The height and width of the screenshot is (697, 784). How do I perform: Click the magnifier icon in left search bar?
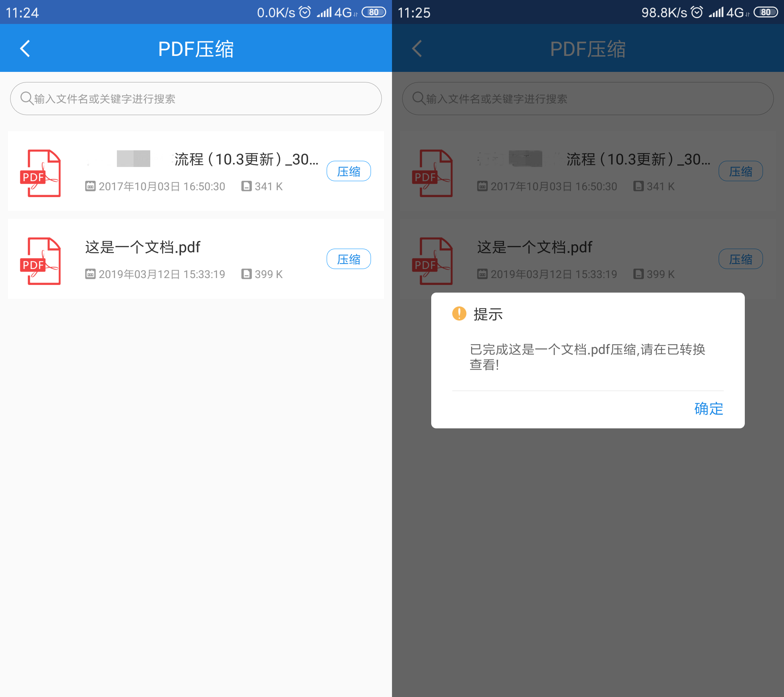point(26,98)
